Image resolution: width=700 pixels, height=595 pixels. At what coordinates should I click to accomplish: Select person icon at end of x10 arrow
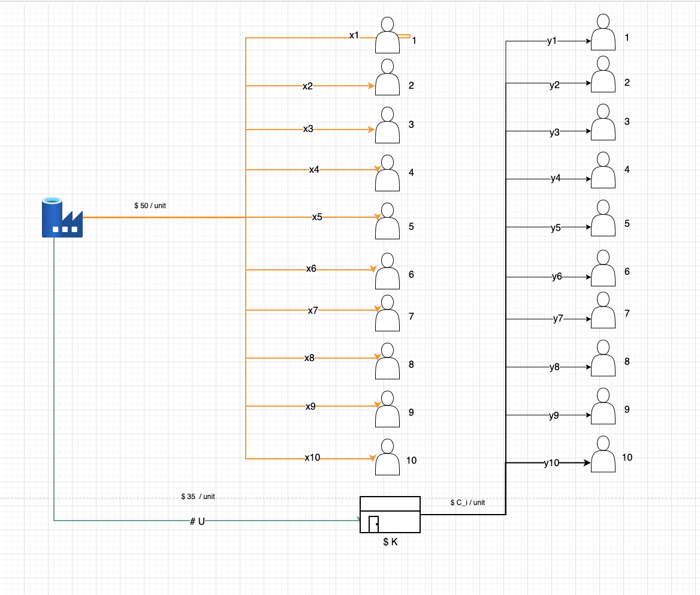coord(388,457)
